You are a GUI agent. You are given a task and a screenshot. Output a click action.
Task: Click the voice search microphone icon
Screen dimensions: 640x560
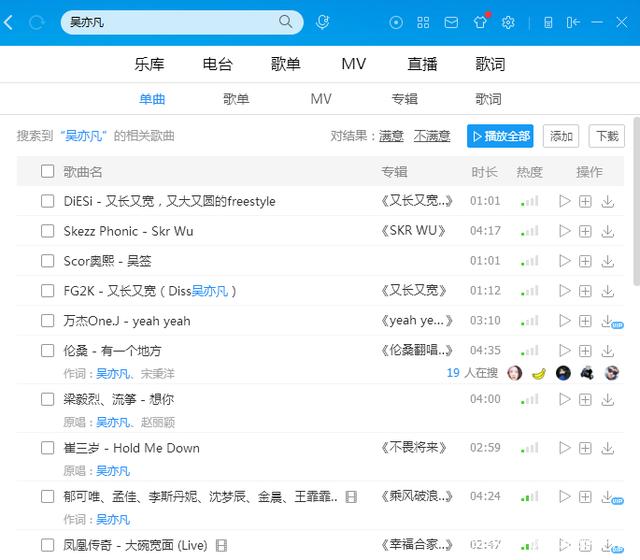click(322, 22)
